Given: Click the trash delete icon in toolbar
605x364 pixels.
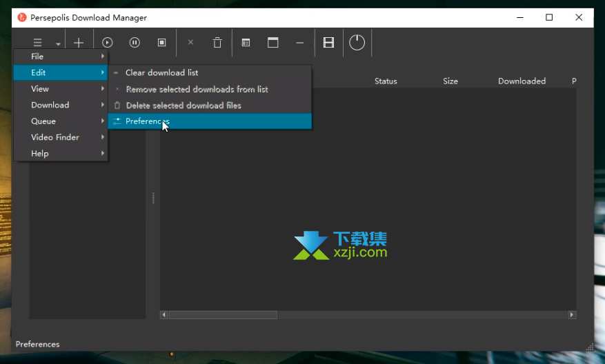Looking at the screenshot, I should tap(217, 43).
